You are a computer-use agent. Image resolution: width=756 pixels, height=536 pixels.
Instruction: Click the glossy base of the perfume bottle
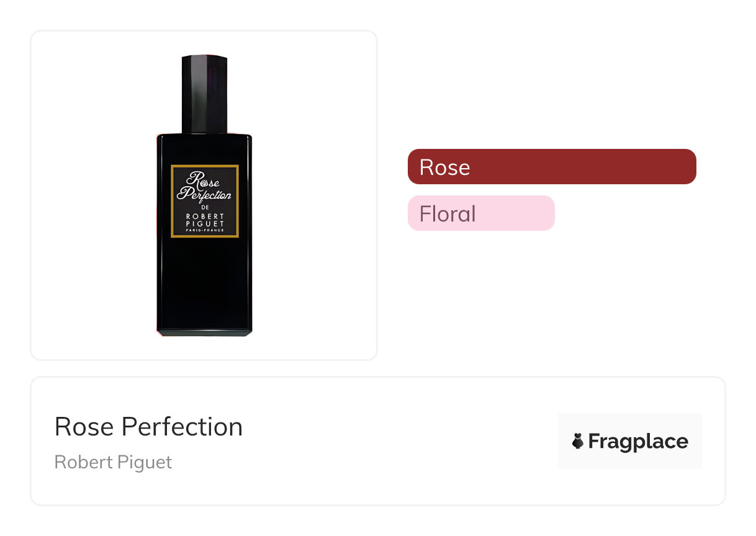[204, 329]
